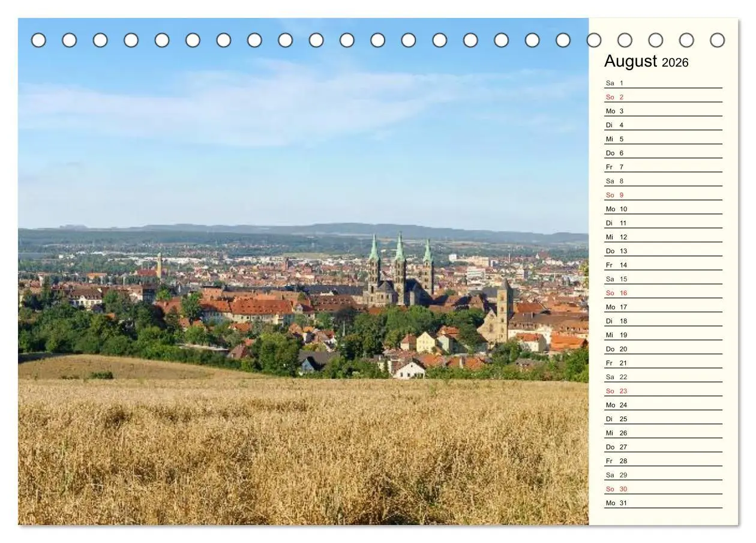
Task: Select the Fr 21 date row
Action: coord(663,363)
